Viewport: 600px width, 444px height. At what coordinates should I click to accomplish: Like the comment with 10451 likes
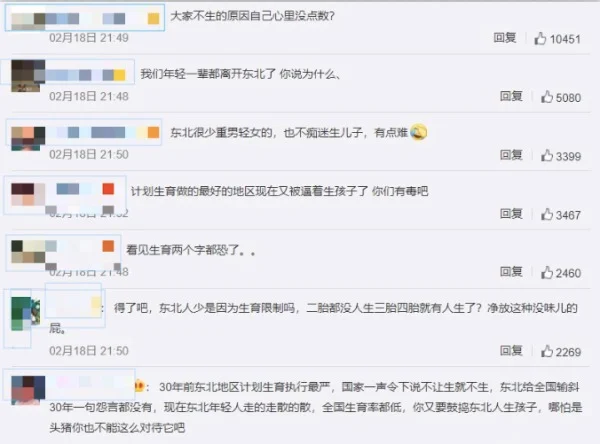(540, 38)
